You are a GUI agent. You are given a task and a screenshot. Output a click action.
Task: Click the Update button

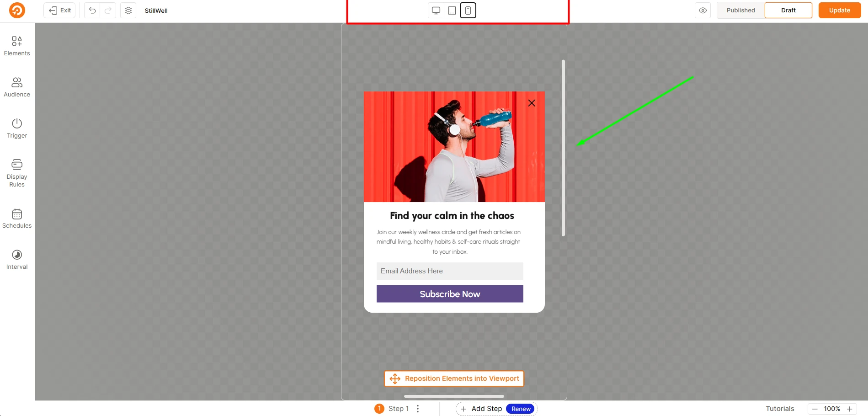840,10
